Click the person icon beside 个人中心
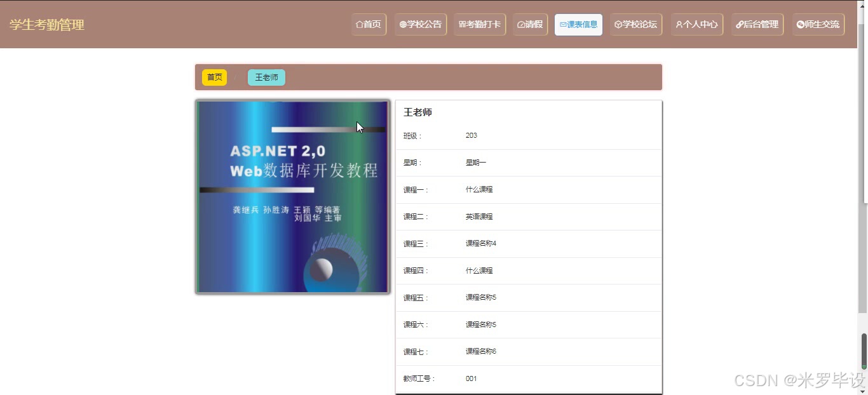Screen dimensions: 868x395 tap(679, 25)
